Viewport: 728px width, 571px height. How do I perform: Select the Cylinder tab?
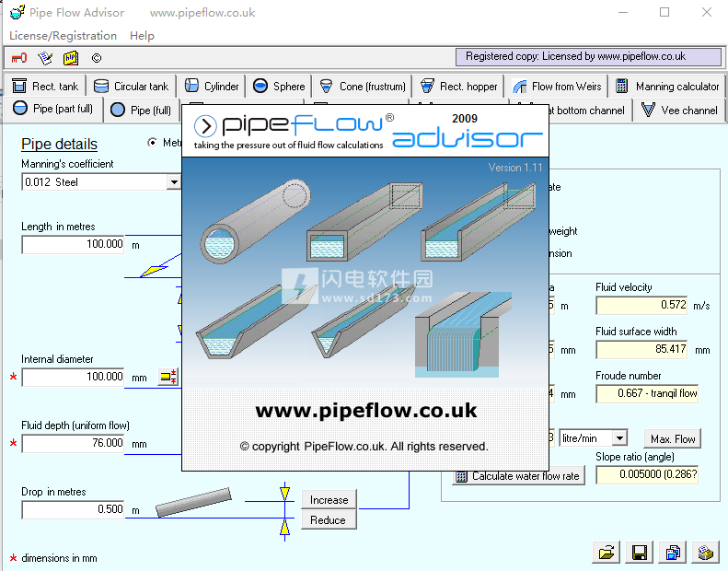click(x=212, y=86)
